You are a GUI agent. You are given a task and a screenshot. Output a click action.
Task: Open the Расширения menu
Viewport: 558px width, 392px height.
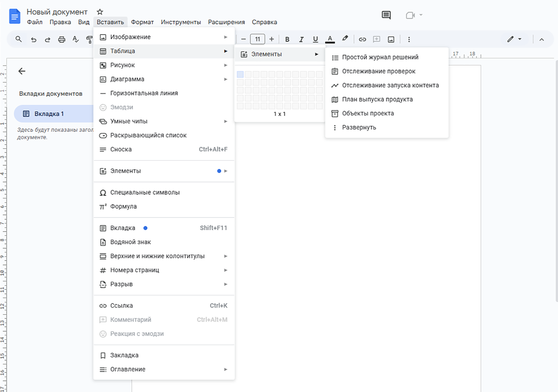point(226,22)
